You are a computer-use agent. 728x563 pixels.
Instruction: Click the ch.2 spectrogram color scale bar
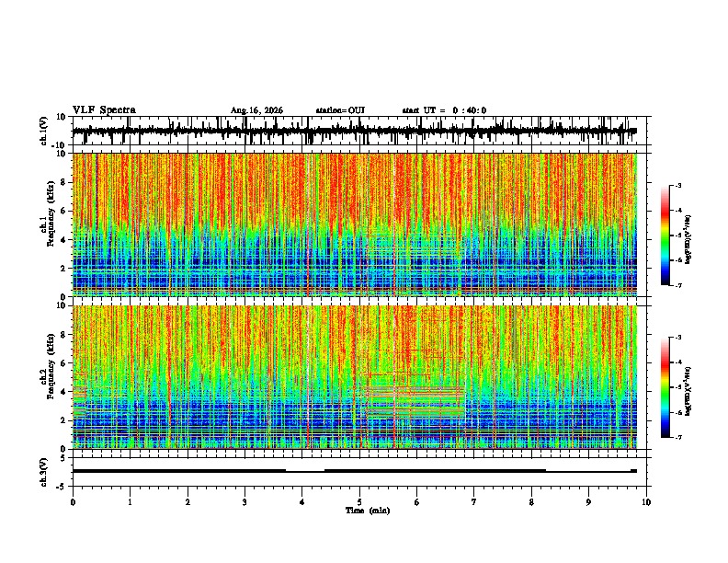coord(665,387)
